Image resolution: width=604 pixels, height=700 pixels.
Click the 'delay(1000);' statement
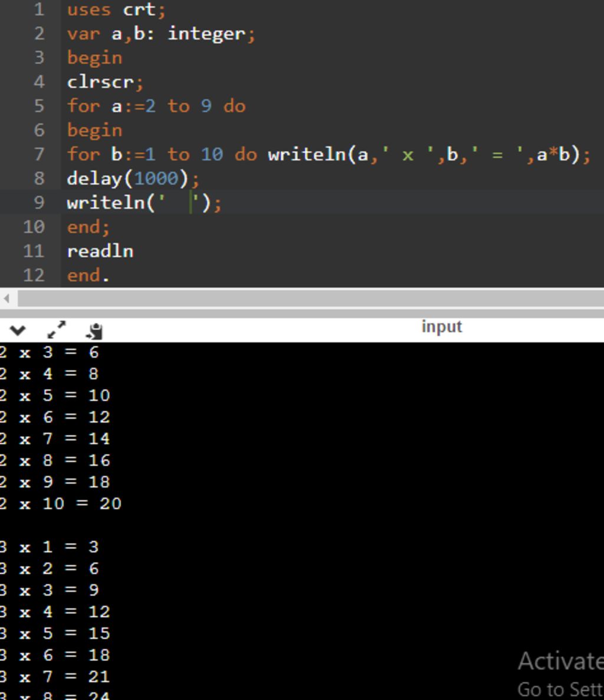[133, 179]
